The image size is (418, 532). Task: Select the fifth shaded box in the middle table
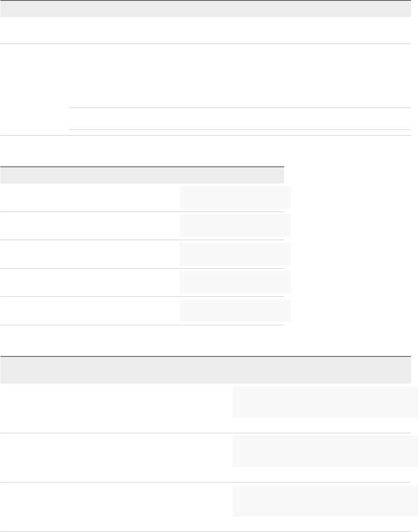[x=235, y=311]
